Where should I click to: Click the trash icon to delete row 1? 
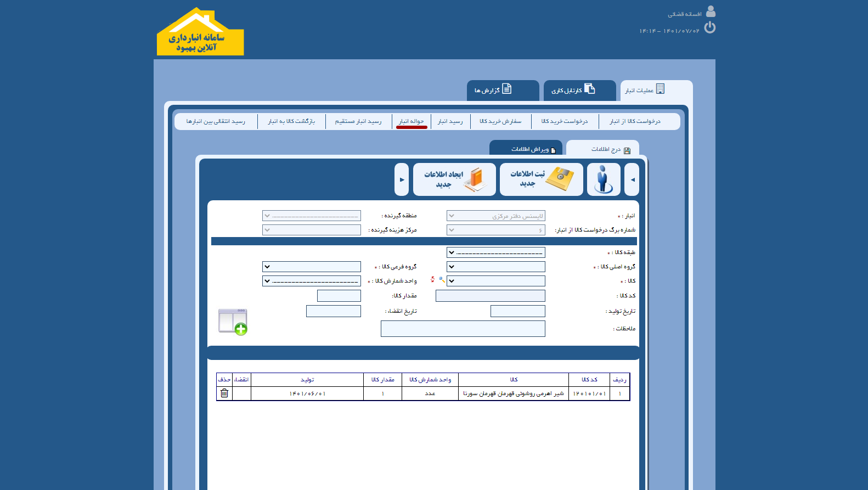coord(224,393)
